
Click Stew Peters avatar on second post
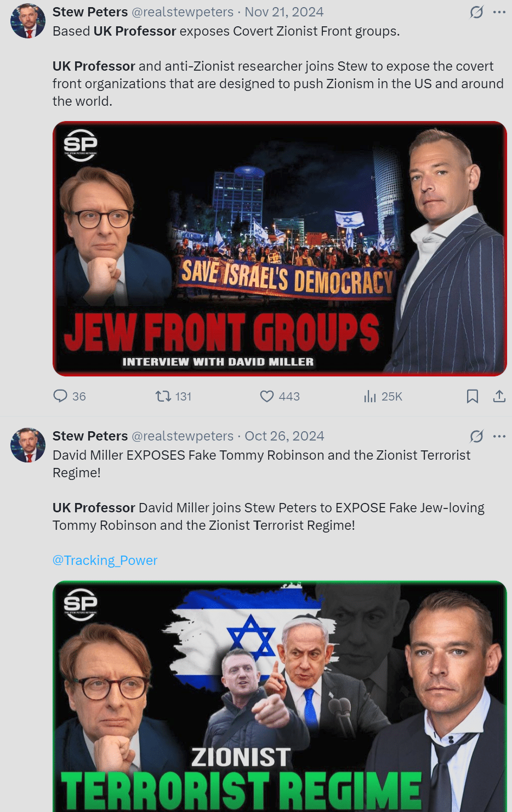point(28,445)
